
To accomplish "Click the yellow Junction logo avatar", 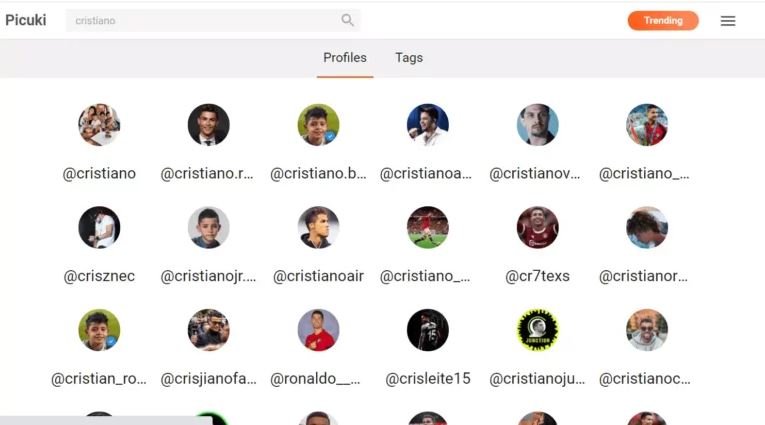I will pos(538,330).
